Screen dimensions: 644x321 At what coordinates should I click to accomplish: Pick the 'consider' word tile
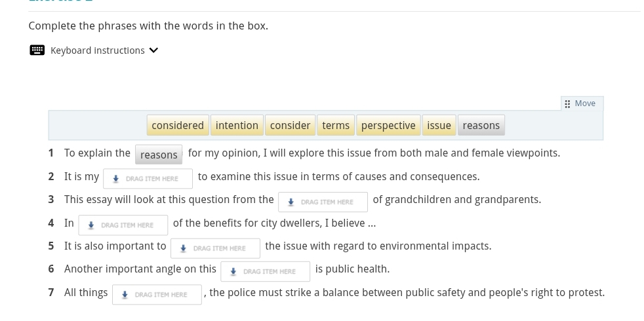[290, 125]
